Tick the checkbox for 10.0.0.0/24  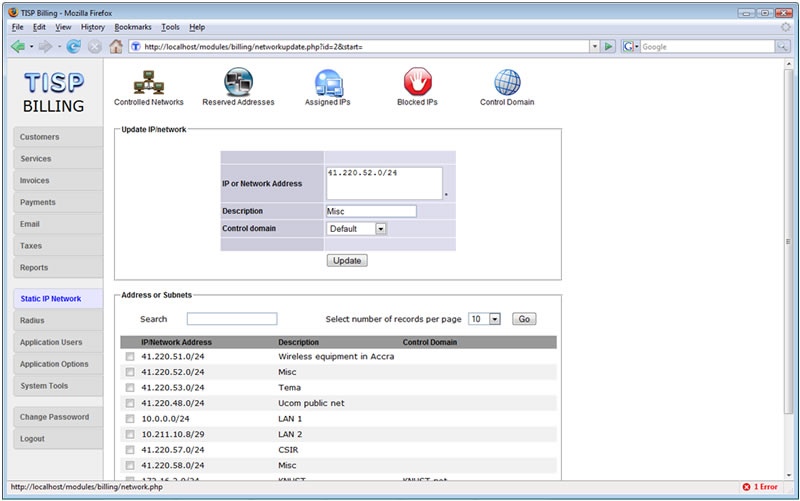[130, 419]
